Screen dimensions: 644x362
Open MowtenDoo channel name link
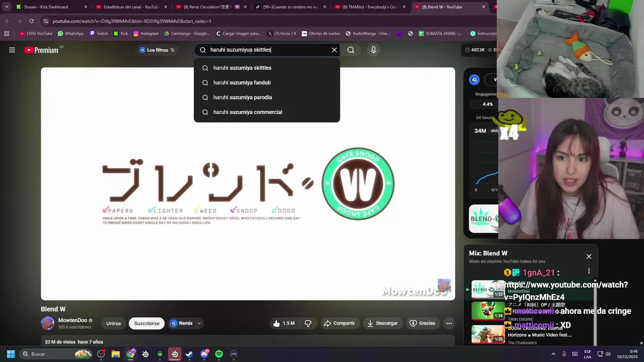point(72,320)
